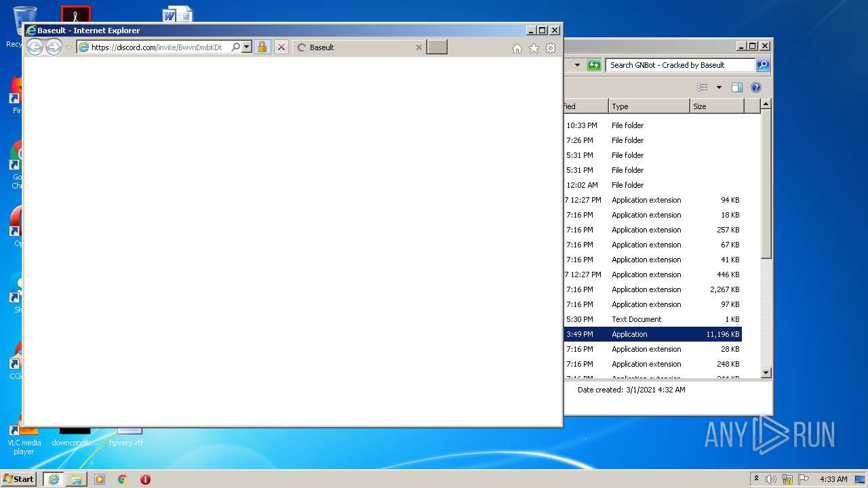The width and height of the screenshot is (868, 488).
Task: Open Windows Media Player from taskbar
Action: coord(100,479)
